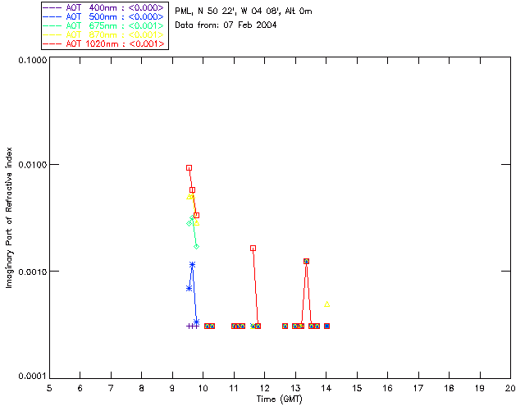Click the red dashed line sample for 1020nm in legend
Viewport: 525px width, 420px height.
(52, 43)
